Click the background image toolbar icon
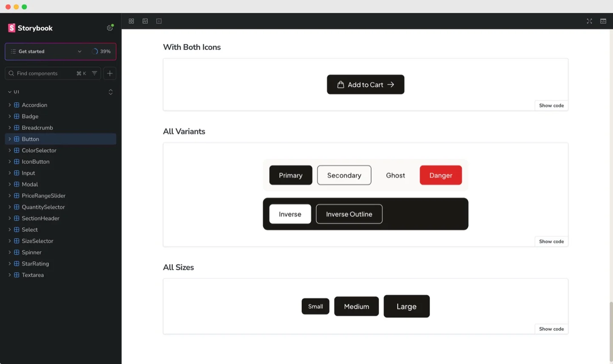613x364 pixels. [x=145, y=21]
